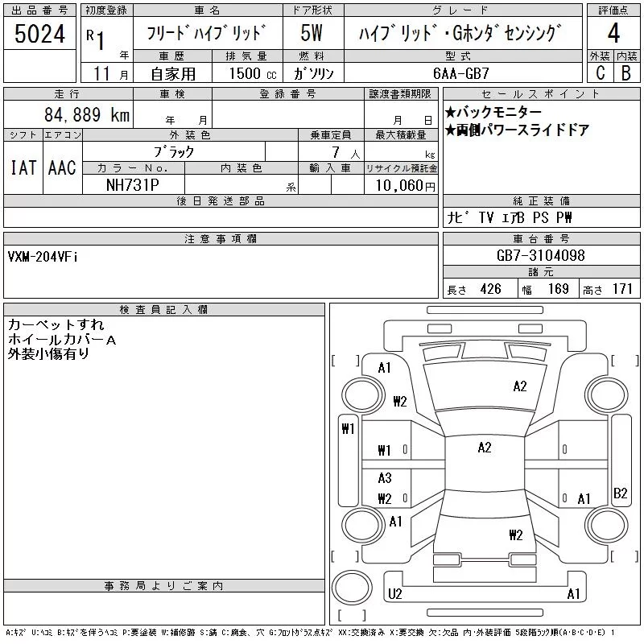Screen dimensions: 644x644
Task: Click the A2 mark on the roof
Action: (x=485, y=448)
